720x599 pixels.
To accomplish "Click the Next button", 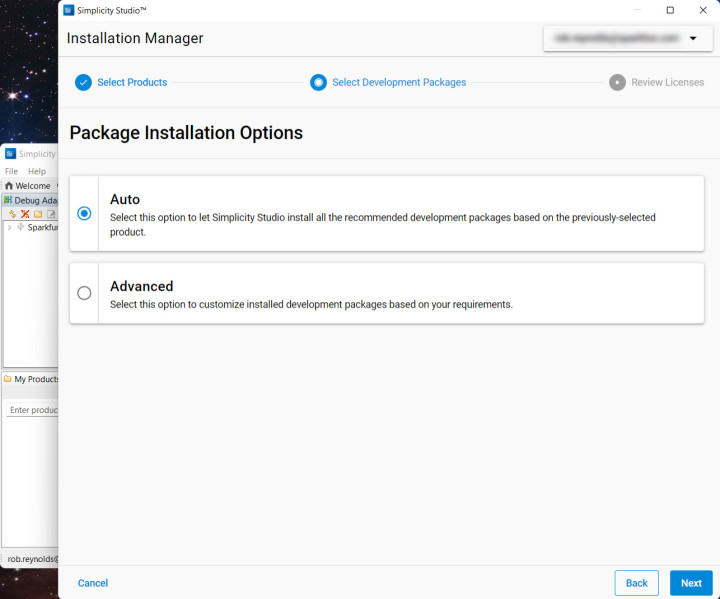I will pos(691,583).
